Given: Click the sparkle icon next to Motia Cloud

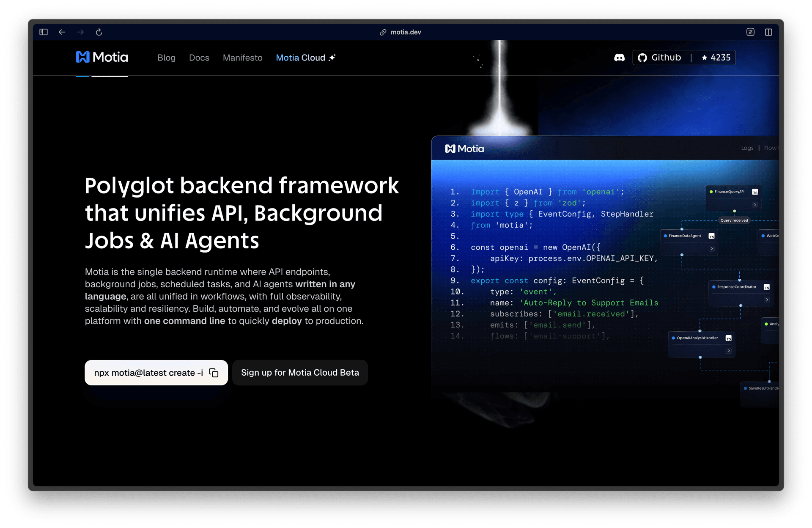Looking at the screenshot, I should [x=332, y=58].
